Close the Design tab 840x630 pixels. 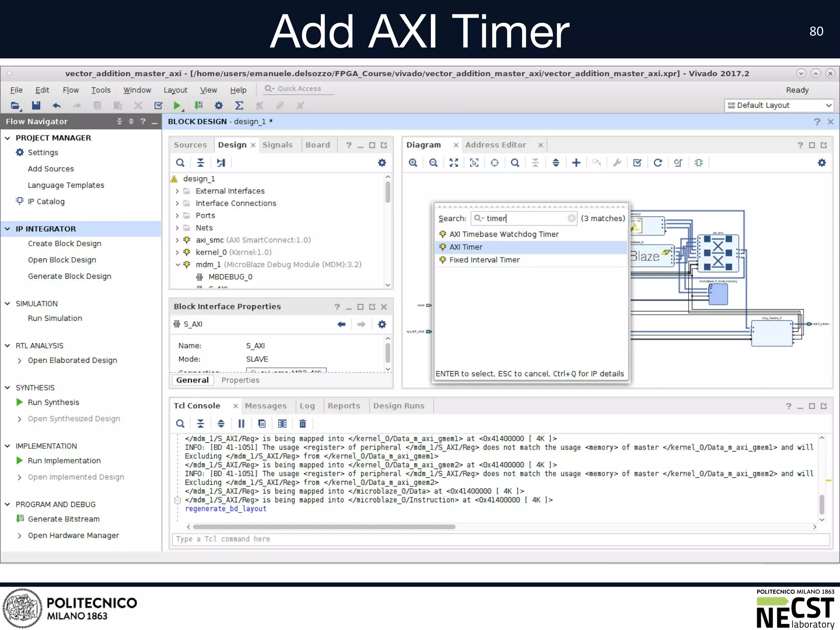[x=253, y=145]
